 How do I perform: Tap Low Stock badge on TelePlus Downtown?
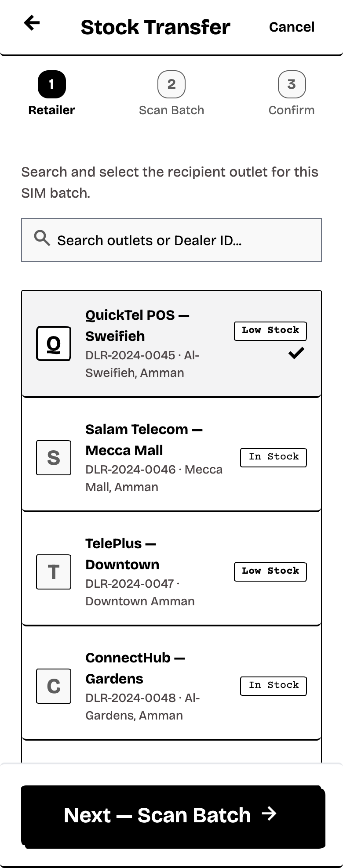270,571
